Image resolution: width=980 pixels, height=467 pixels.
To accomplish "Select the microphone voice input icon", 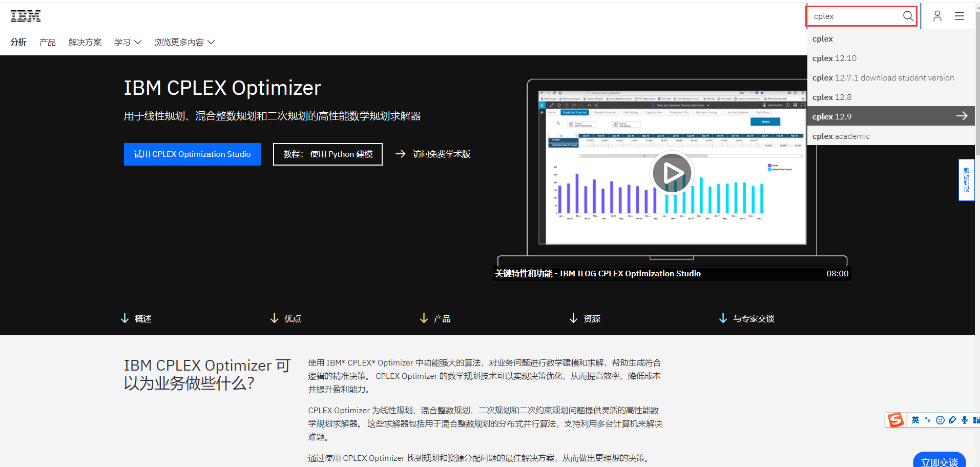I will (965, 420).
